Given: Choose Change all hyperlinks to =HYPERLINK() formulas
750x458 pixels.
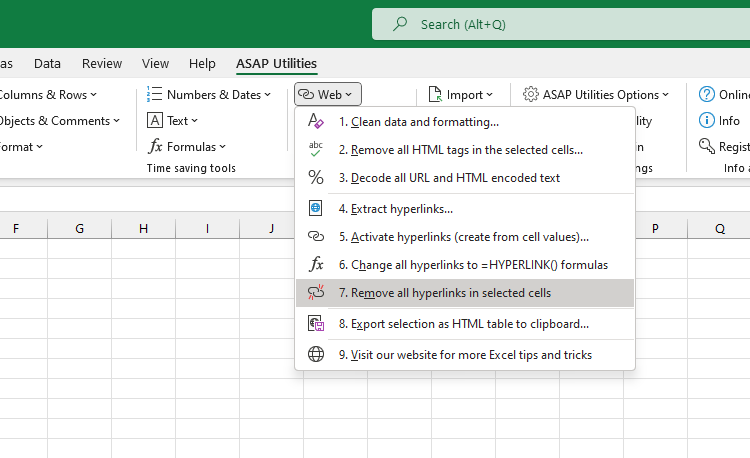Looking at the screenshot, I should [465, 264].
